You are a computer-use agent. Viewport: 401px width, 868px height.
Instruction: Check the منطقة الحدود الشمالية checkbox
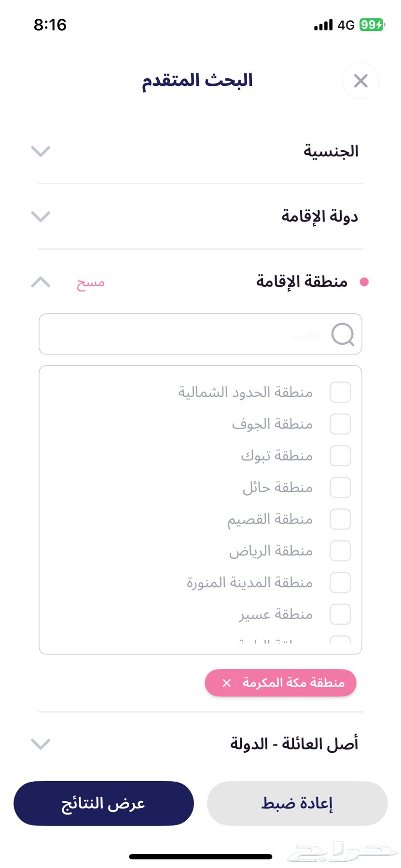[x=340, y=393]
